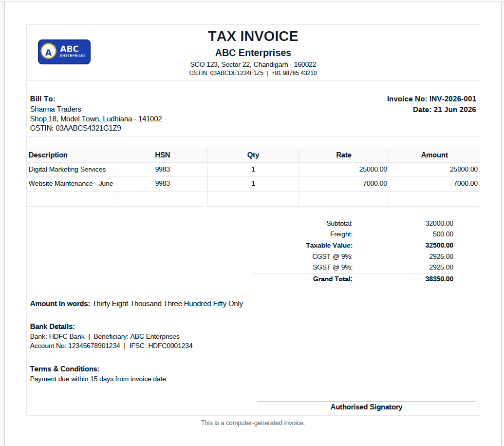
Task: Select the SGST amount 2925.00
Action: pos(441,267)
